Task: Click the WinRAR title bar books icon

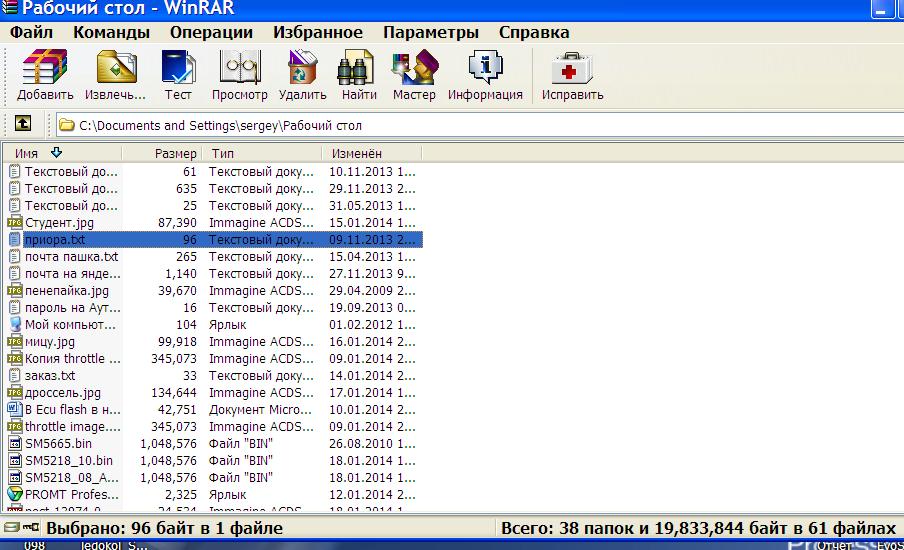Action: [x=9, y=7]
